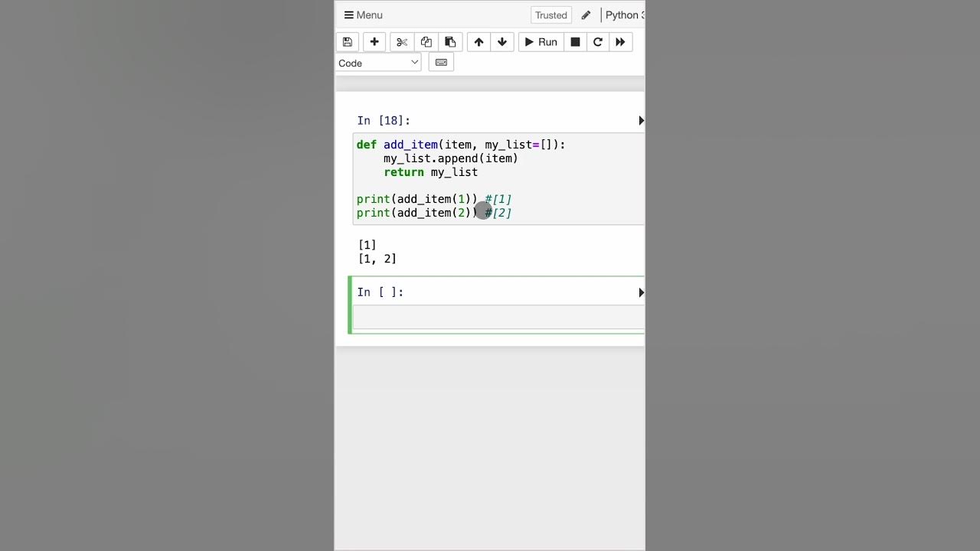The image size is (980, 551).
Task: Restart the kernel using the refresh icon
Action: coord(598,41)
